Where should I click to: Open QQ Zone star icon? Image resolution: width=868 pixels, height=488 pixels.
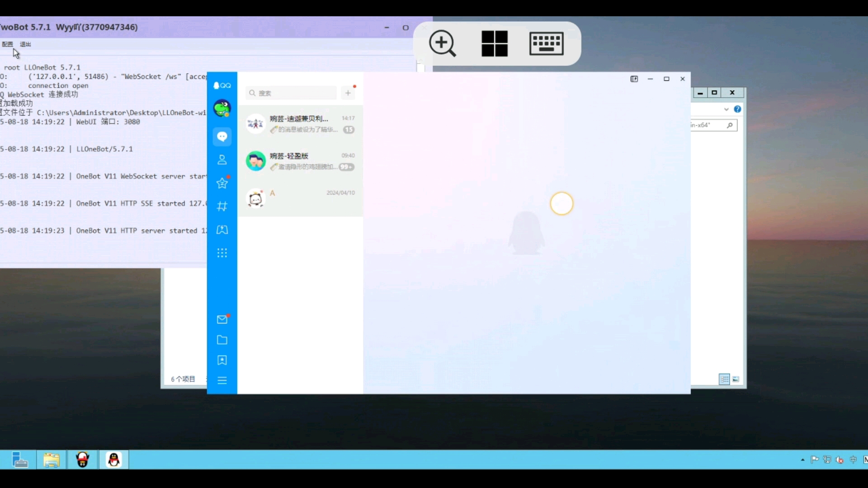point(222,183)
